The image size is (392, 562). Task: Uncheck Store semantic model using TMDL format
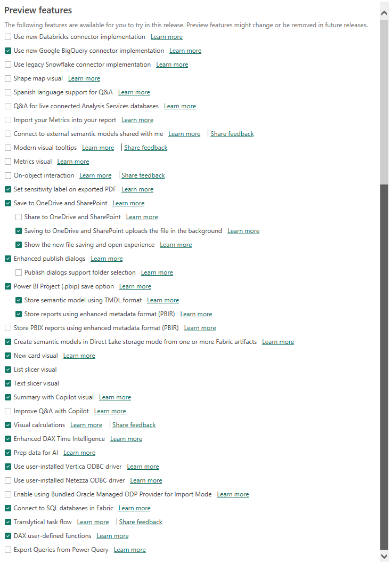(19, 300)
